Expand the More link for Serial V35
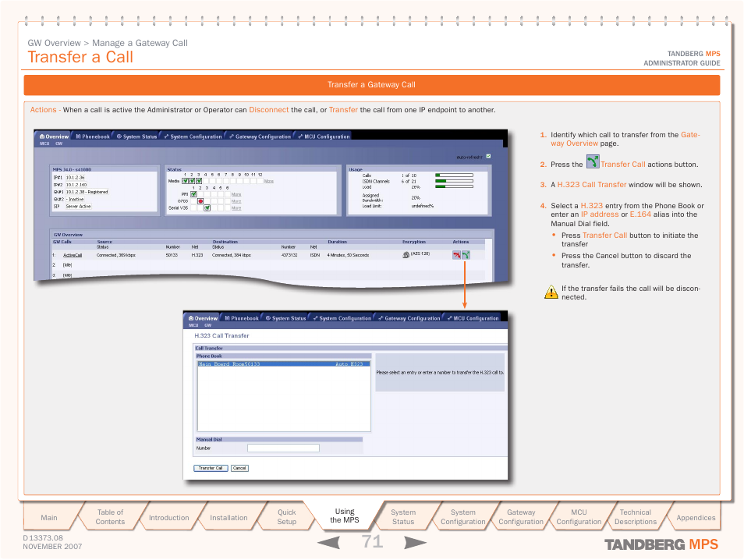The width and height of the screenshot is (744, 560). (236, 208)
